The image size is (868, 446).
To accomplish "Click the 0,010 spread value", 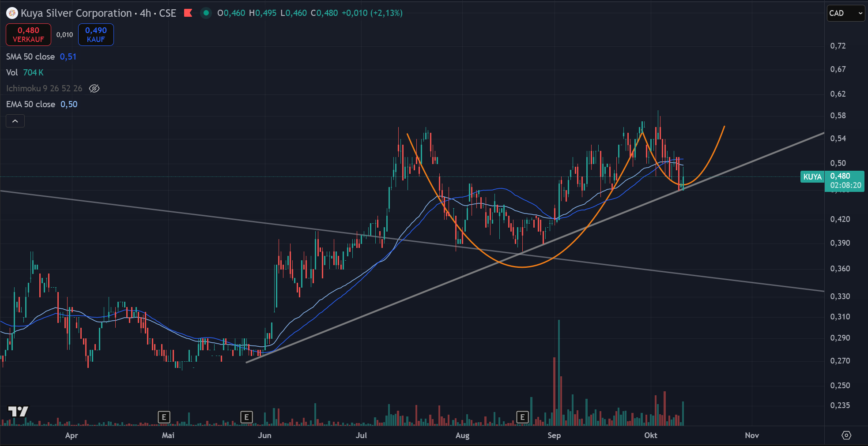I will click(64, 35).
